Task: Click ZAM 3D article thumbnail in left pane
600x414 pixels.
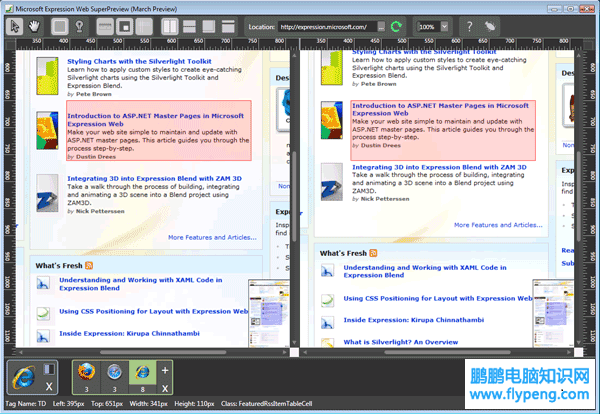Action: coord(47,193)
